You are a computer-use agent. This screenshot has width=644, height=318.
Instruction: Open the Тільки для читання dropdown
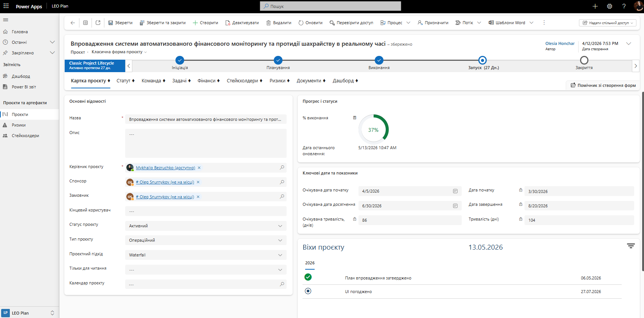coord(206,270)
